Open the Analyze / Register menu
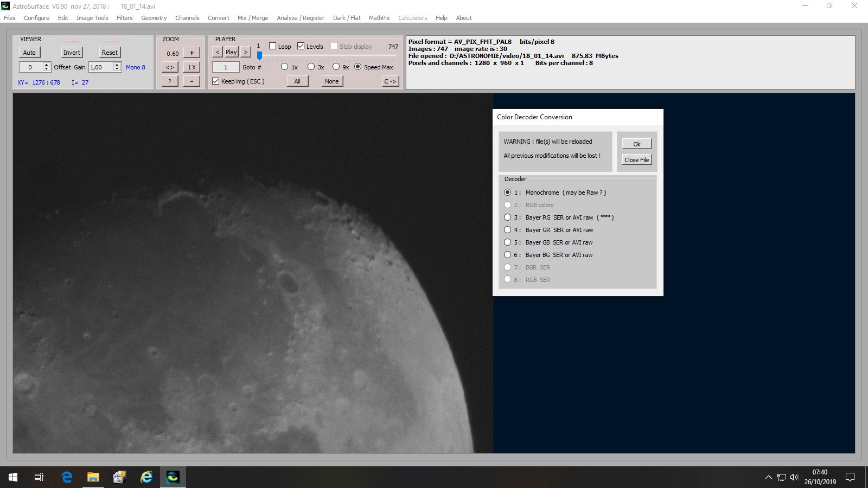Screen dimensions: 868x488 (300, 18)
